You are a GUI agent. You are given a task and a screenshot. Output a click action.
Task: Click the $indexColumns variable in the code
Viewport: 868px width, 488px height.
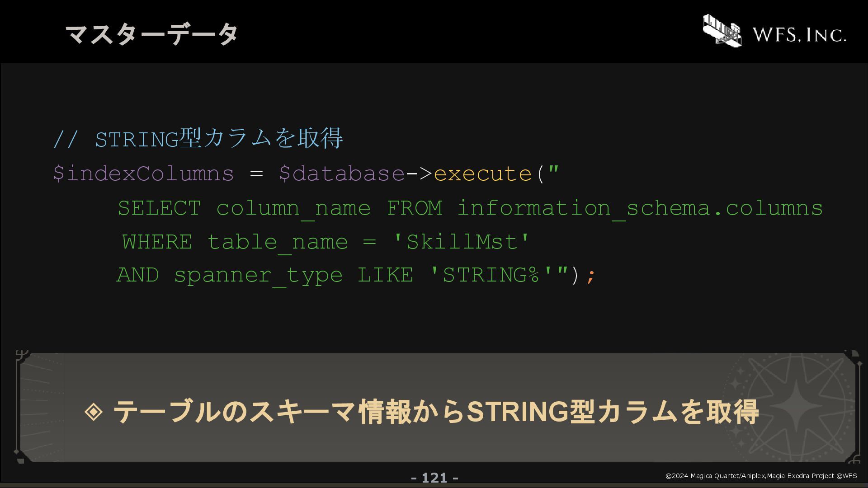[x=144, y=174]
